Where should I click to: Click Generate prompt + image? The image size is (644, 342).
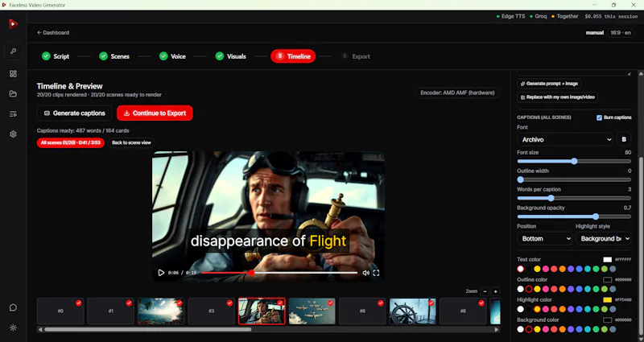point(549,84)
